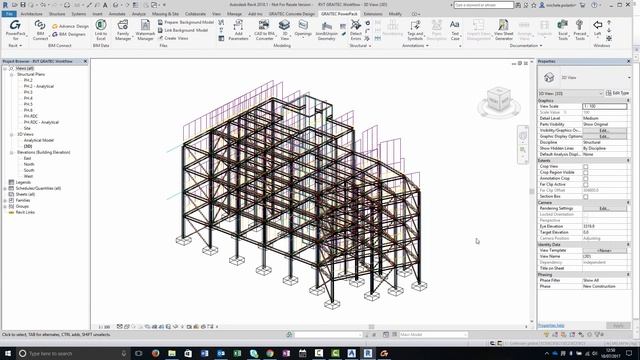This screenshot has height=360, width=640.
Task: Collapse the Structural Plans tree node
Action: pyautogui.click(x=11, y=74)
